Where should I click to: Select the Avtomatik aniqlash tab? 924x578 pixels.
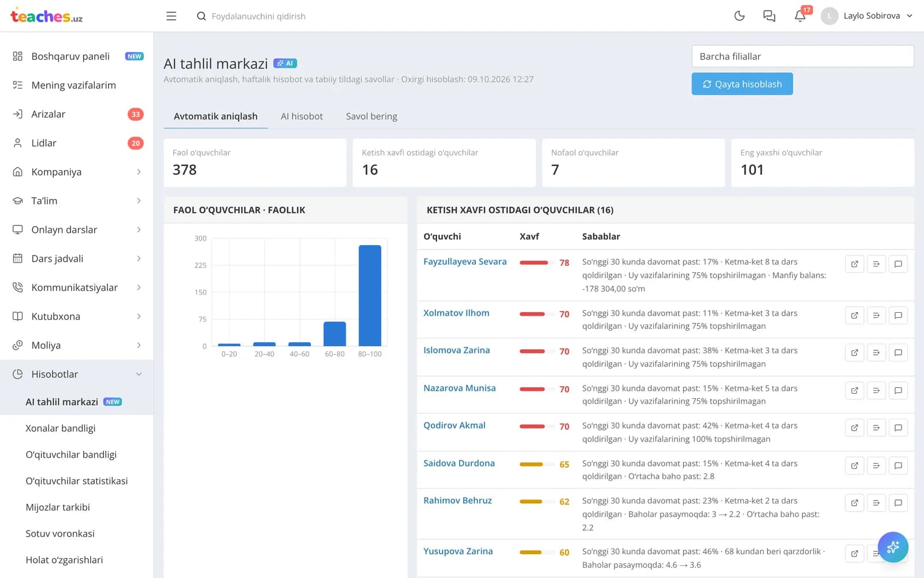point(215,116)
